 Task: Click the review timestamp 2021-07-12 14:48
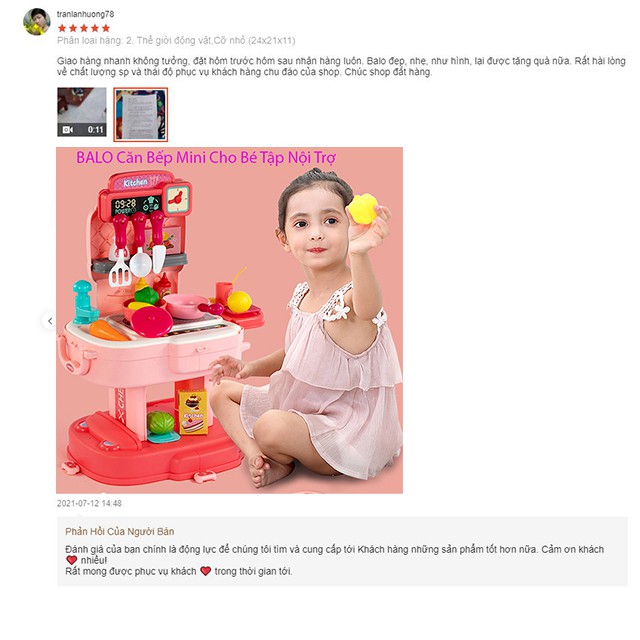click(x=89, y=503)
